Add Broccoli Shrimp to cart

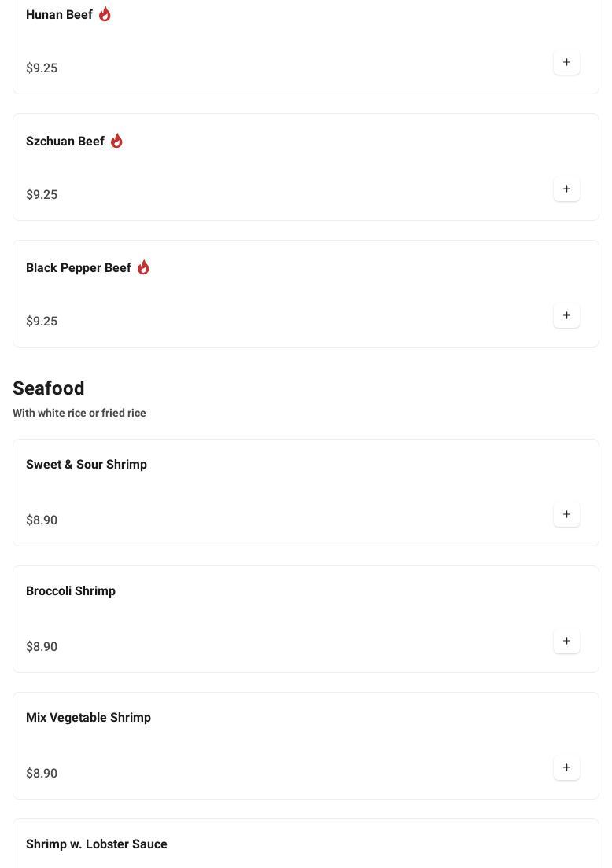(x=566, y=642)
